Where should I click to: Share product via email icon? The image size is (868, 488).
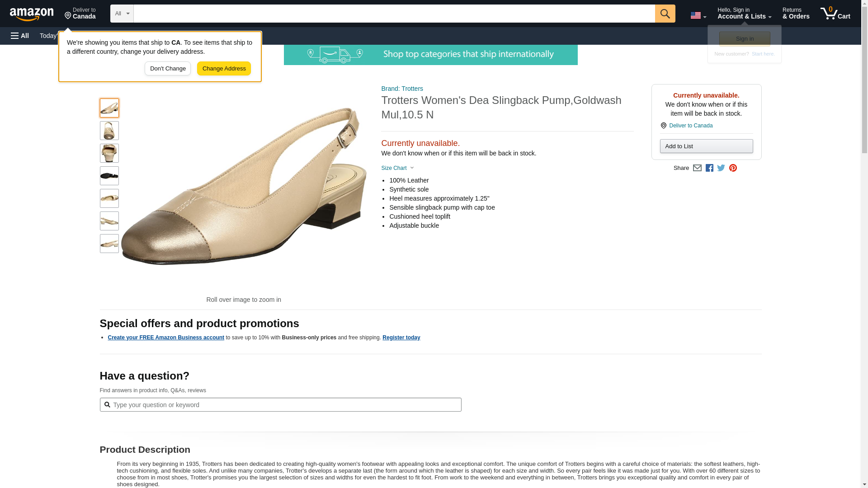697,168
